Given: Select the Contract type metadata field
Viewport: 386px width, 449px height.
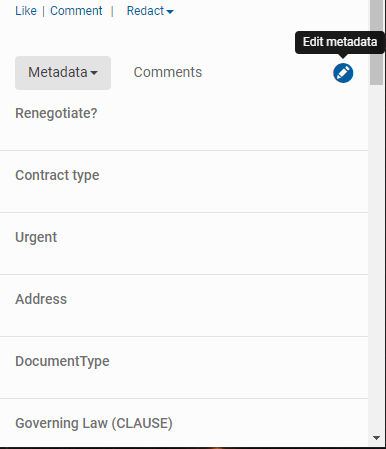Looking at the screenshot, I should (x=184, y=182).
